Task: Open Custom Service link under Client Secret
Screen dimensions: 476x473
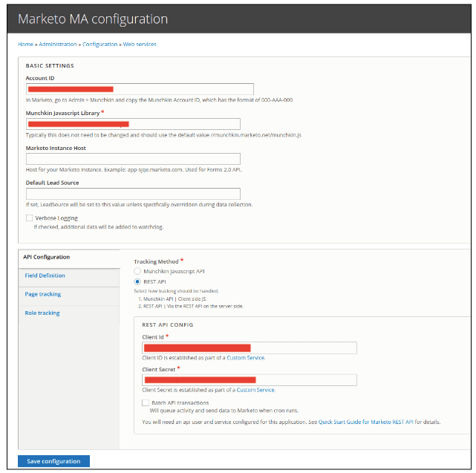Action: (x=255, y=390)
